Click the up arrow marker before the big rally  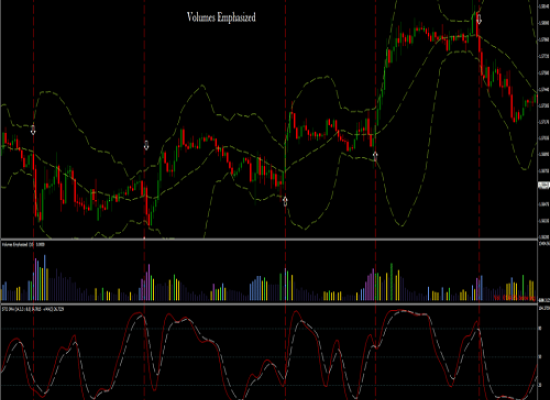click(375, 156)
